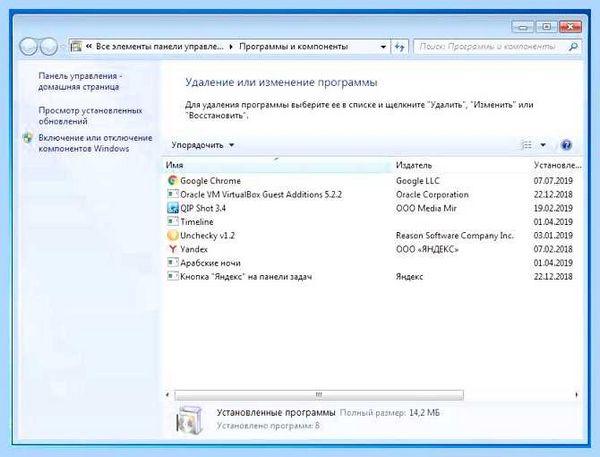Click the 07.02.2018 install date
Image resolution: width=600 pixels, height=457 pixels.
pyautogui.click(x=553, y=249)
